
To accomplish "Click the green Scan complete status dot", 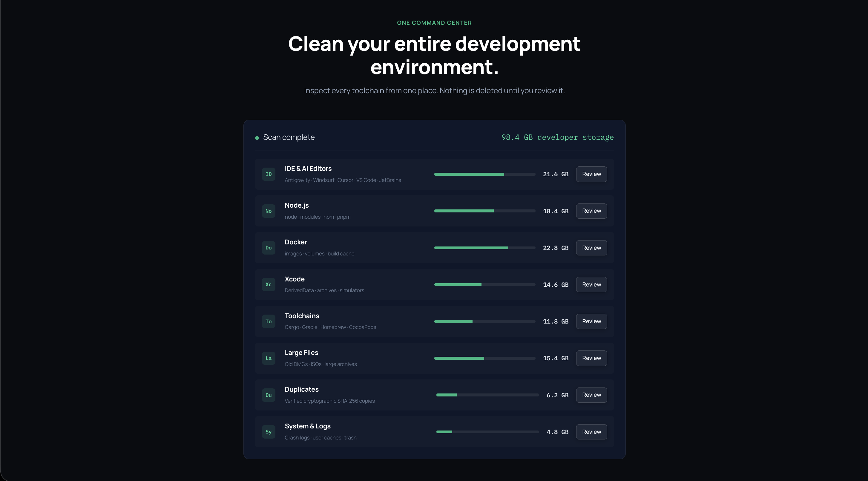I will 257,138.
